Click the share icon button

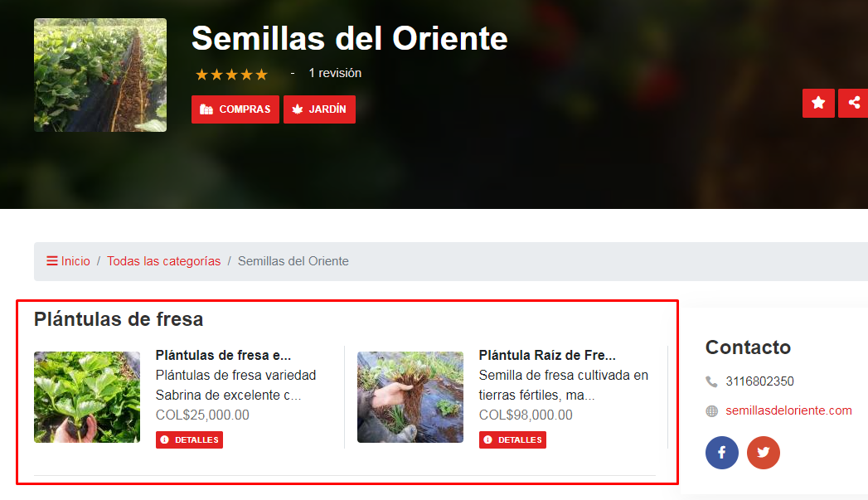(853, 103)
